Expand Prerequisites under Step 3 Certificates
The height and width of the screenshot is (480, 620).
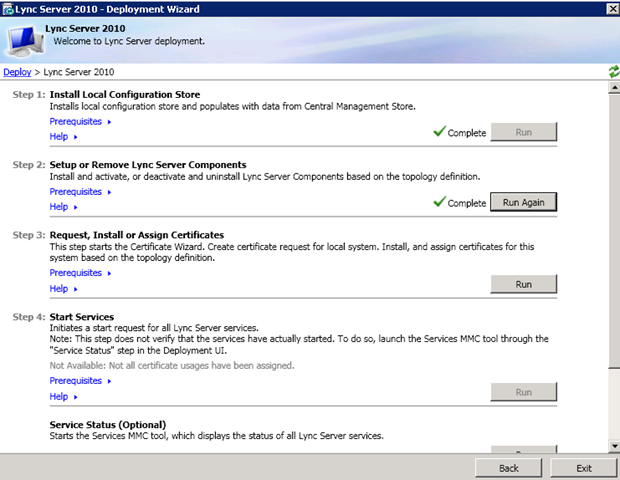pos(80,273)
